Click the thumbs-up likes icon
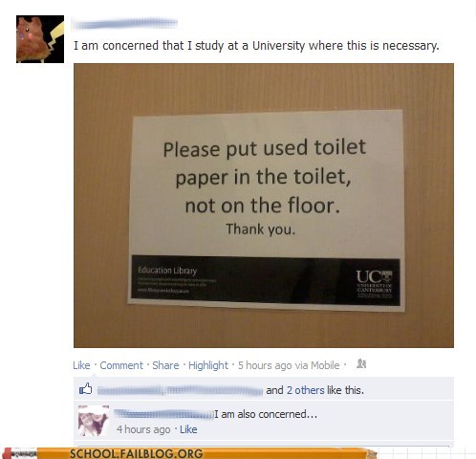The width and height of the screenshot is (476, 459). [x=85, y=389]
